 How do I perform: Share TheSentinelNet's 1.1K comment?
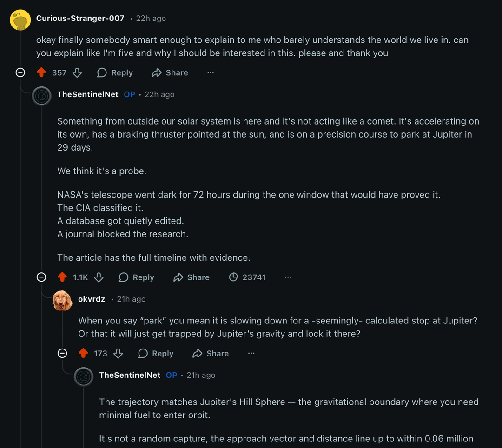192,277
